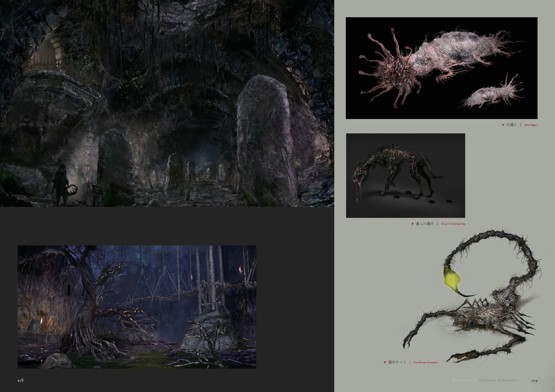The image size is (555, 392).
Task: Click the 'Keeper's Hunting Dog' English caption
Action: coord(453,224)
